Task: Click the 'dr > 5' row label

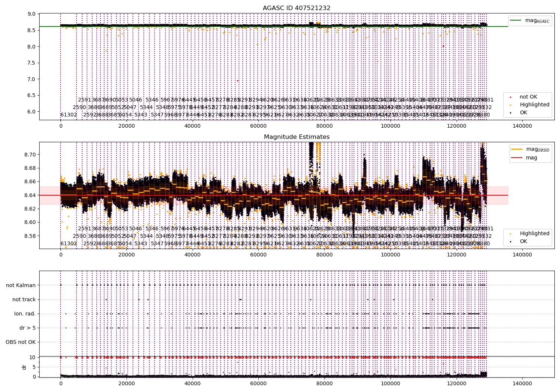Action: [27, 328]
